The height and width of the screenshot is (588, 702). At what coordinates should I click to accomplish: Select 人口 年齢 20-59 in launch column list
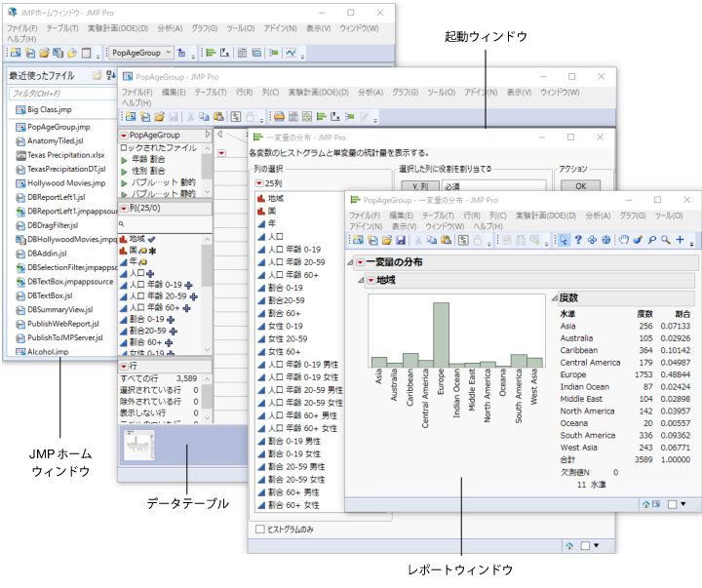tap(296, 262)
